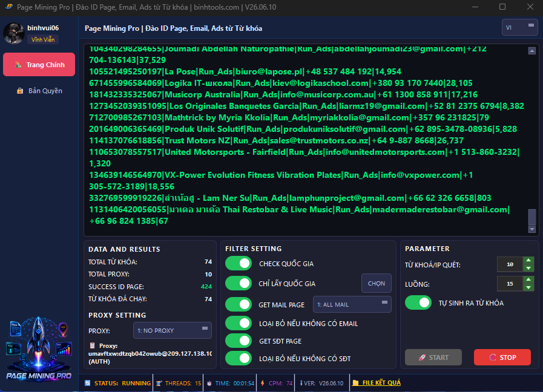Screen dimensions: 543x392
Task: Toggle CHỈ LẤY QUỐC GIA switch
Action: tap(239, 283)
